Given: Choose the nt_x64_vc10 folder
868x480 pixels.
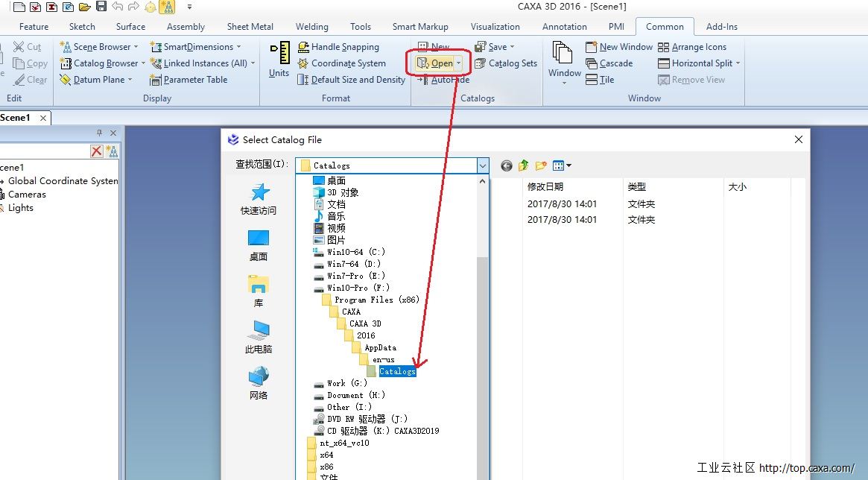Looking at the screenshot, I should (338, 443).
